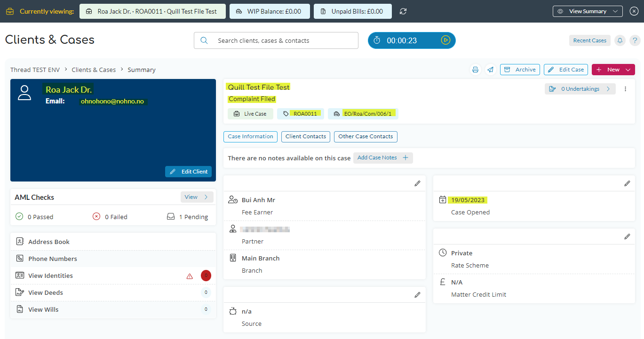Click pencil icon on Source card
644x339 pixels.
417,295
